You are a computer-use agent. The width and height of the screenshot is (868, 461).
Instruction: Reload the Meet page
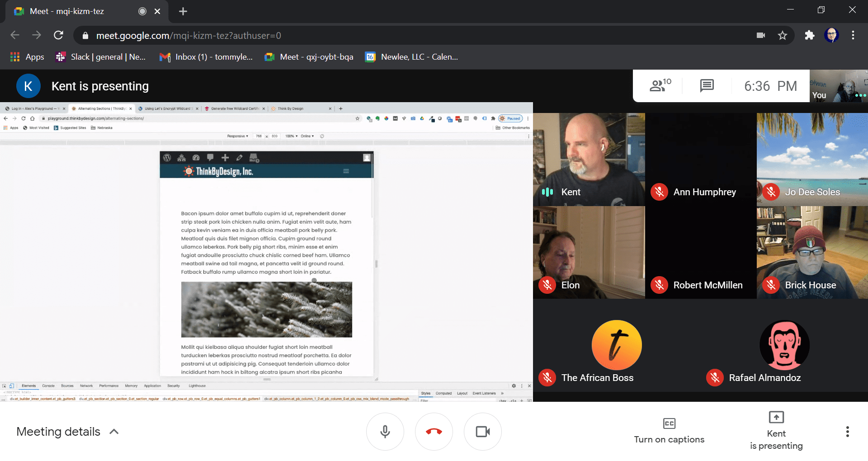pos(58,35)
